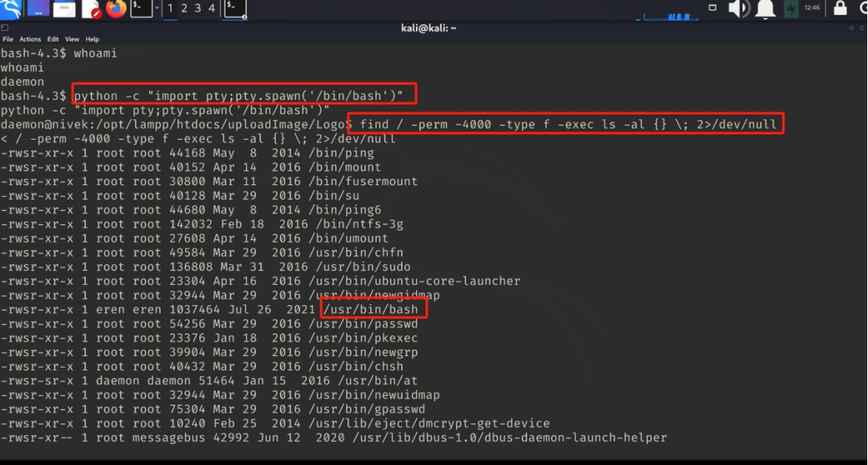Click the 12:46 clock

click(812, 8)
